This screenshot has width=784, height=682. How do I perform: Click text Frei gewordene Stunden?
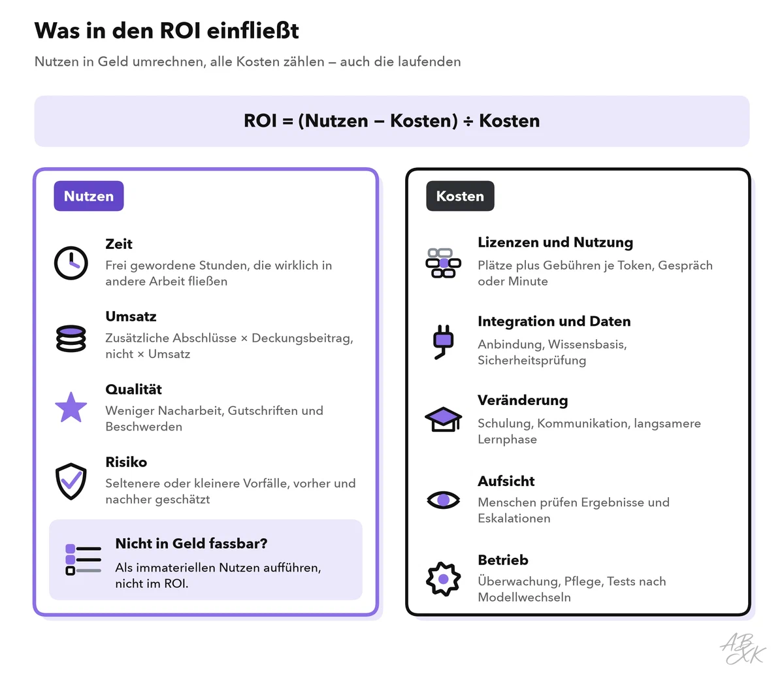click(219, 273)
